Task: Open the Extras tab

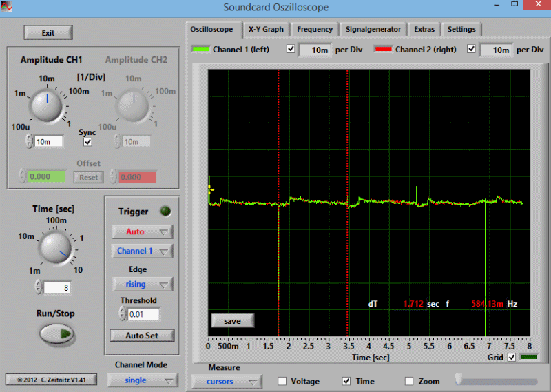Action: tap(424, 29)
